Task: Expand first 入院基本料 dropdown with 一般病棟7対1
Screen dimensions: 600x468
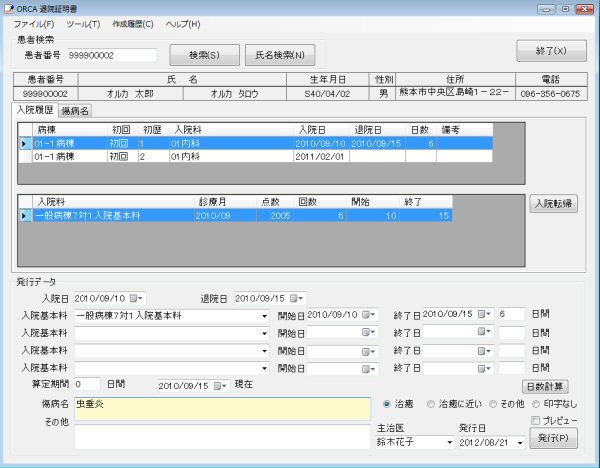Action: click(x=264, y=316)
